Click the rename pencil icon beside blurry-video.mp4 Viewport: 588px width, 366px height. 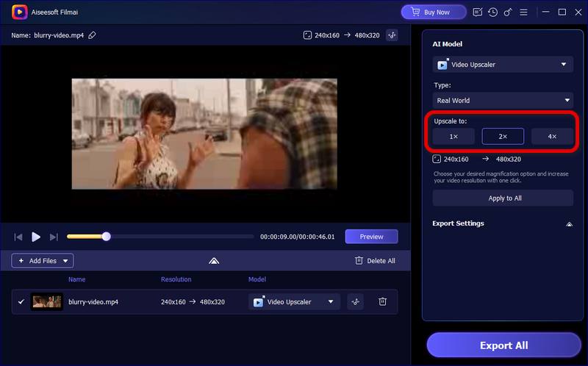pyautogui.click(x=92, y=35)
